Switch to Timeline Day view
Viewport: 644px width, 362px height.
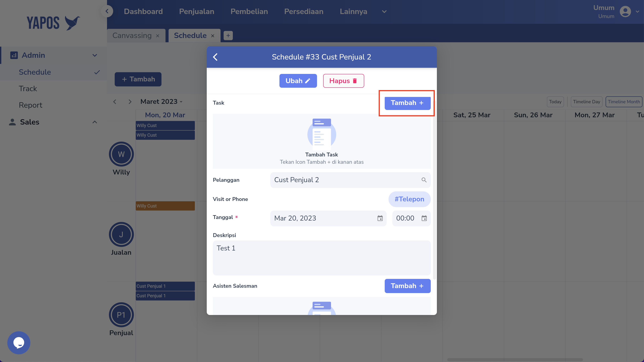(586, 102)
